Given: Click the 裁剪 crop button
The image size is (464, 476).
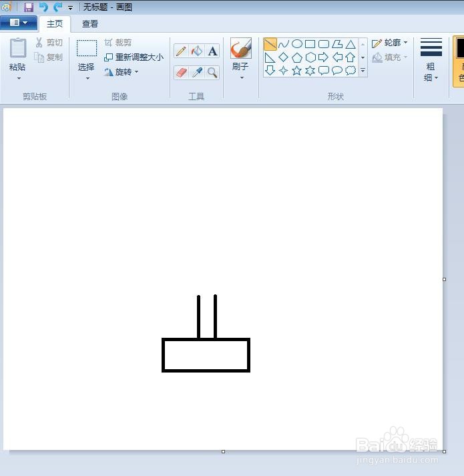Looking at the screenshot, I should click(118, 43).
